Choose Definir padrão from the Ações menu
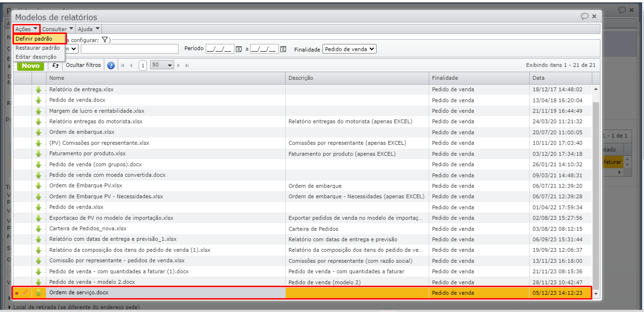 (34, 39)
